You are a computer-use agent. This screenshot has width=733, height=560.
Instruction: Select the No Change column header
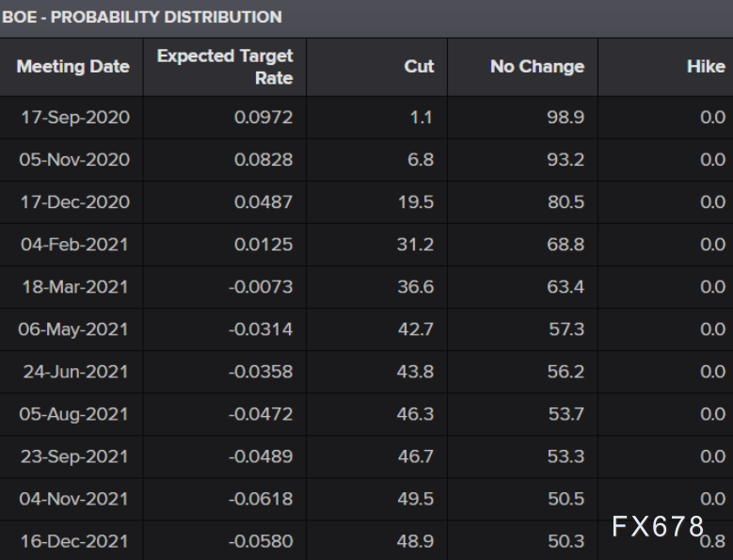point(536,67)
